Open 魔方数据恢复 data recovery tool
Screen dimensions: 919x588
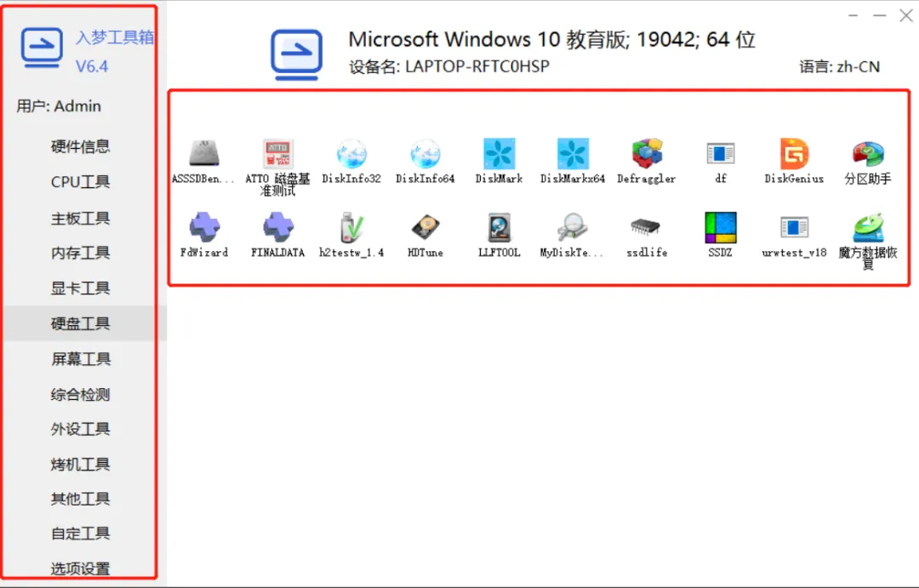868,227
